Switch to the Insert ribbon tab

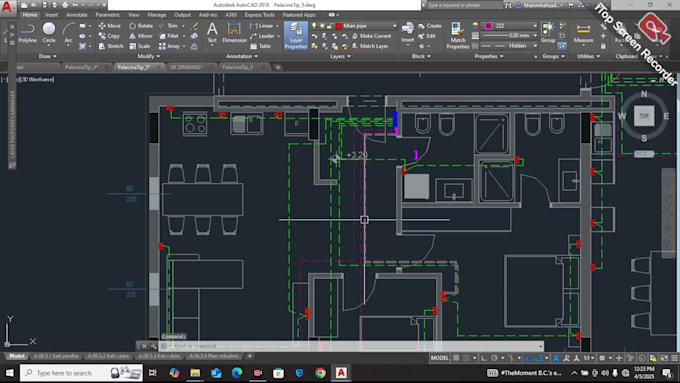click(x=52, y=15)
